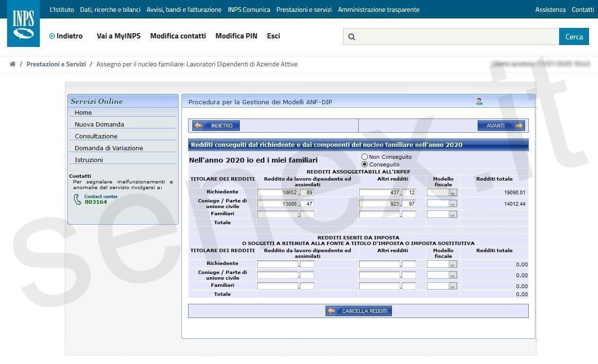
Task: Open Dati, ricerche e bilanci menu
Action: coord(110,9)
